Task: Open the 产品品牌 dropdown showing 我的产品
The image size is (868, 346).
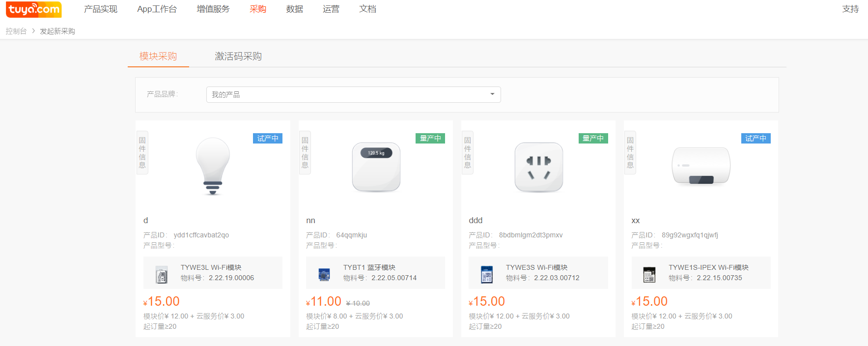Action: coord(353,95)
